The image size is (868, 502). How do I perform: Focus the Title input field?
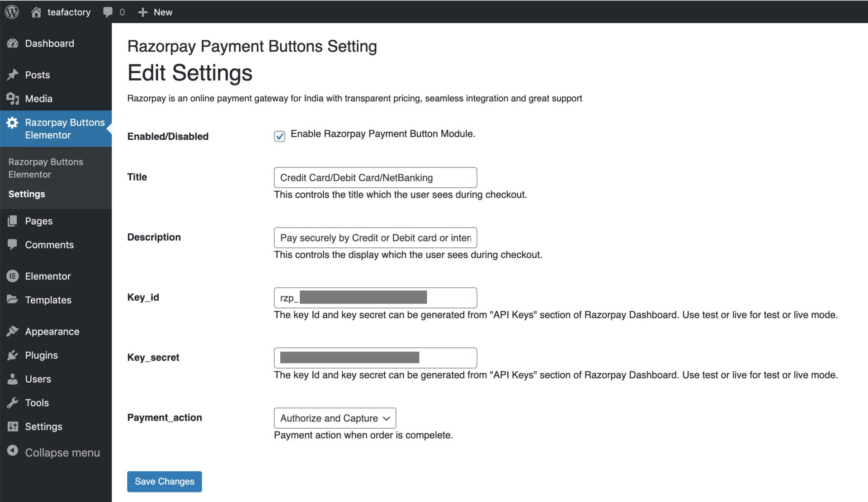pyautogui.click(x=375, y=177)
